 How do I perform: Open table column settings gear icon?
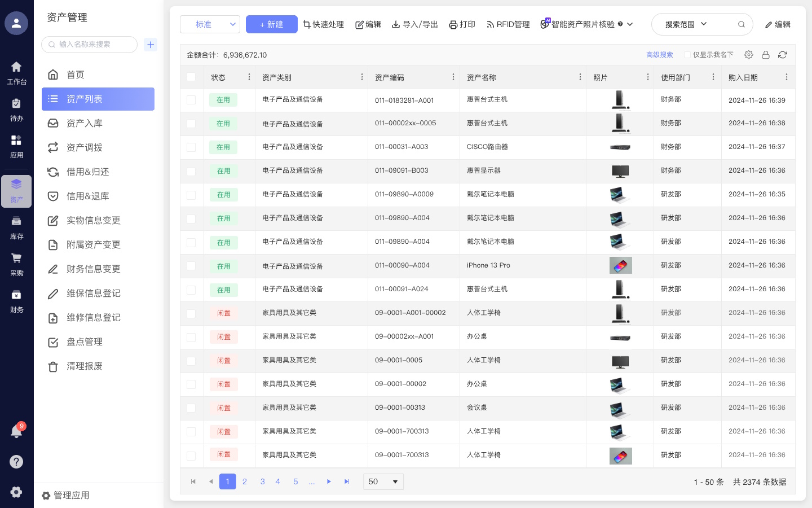point(749,55)
